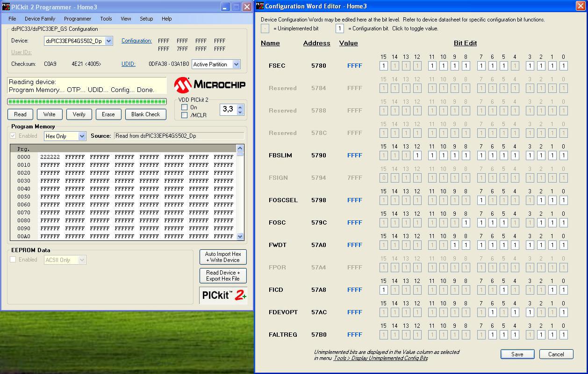Click the PICkit 2+ logo
This screenshot has height=374, width=588.
point(223,296)
